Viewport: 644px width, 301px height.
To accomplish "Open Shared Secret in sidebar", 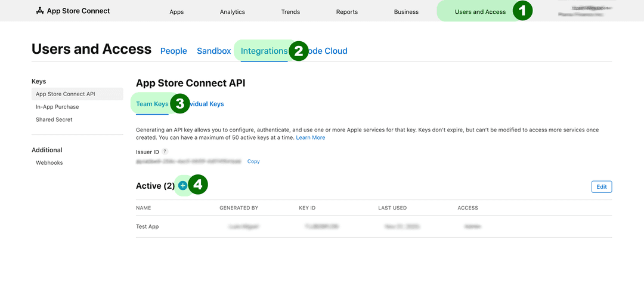I will tap(54, 119).
